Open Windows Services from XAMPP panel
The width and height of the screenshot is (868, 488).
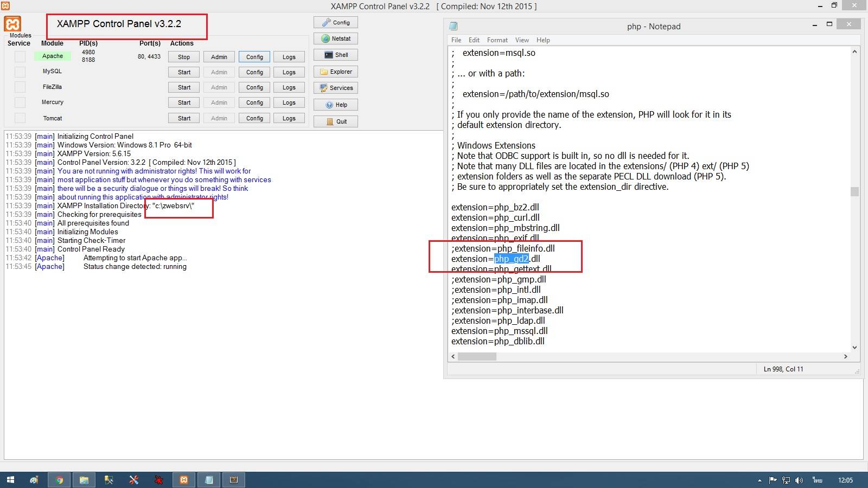(x=336, y=88)
